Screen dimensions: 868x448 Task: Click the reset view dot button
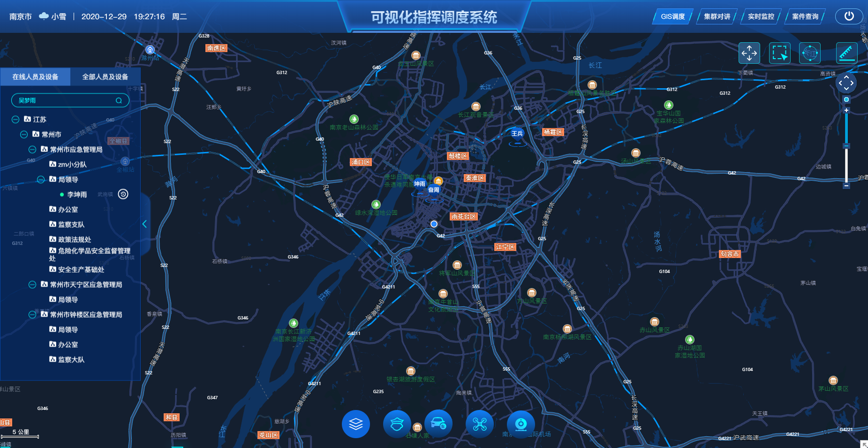tap(846, 99)
